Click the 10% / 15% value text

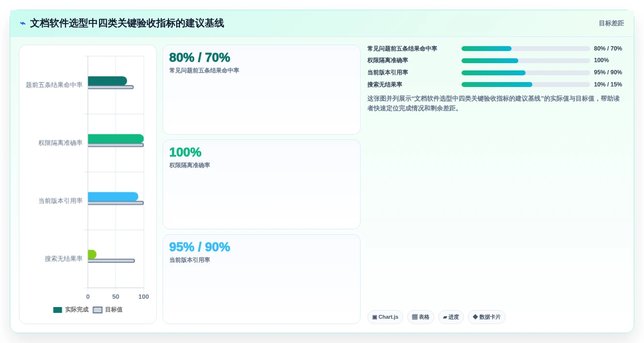coord(608,85)
